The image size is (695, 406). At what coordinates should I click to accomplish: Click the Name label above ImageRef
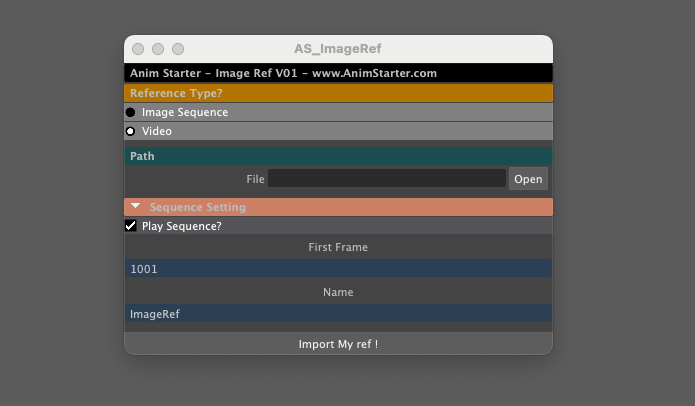click(338, 292)
